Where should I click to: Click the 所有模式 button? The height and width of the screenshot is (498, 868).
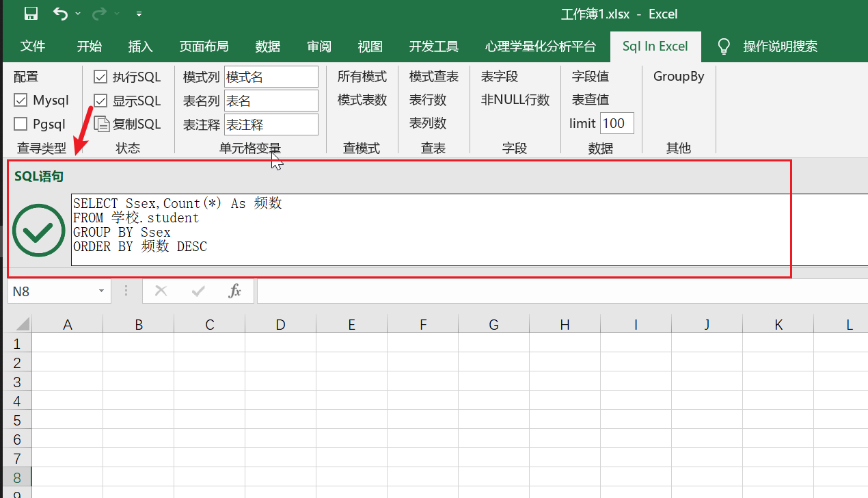tap(362, 77)
